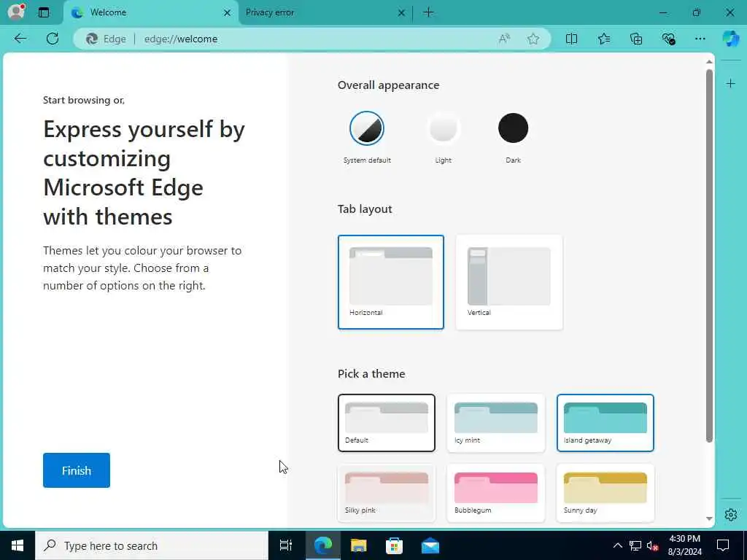This screenshot has height=560, width=747.
Task: Open Task View on the taskbar
Action: pyautogui.click(x=286, y=545)
